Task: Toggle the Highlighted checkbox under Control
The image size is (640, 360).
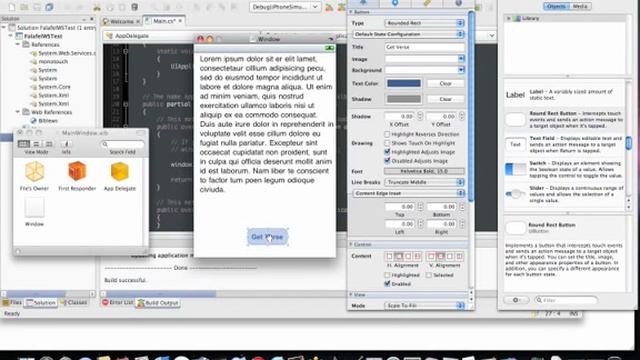Action: pos(387,275)
